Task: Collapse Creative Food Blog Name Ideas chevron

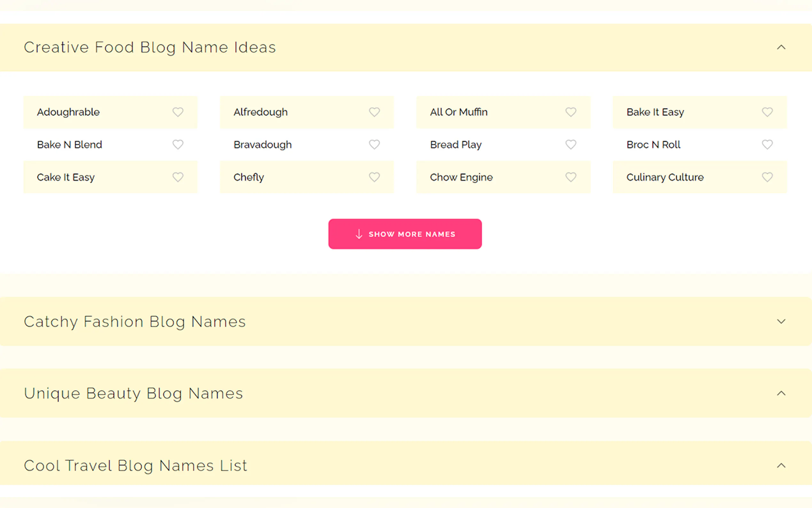Action: pos(781,47)
